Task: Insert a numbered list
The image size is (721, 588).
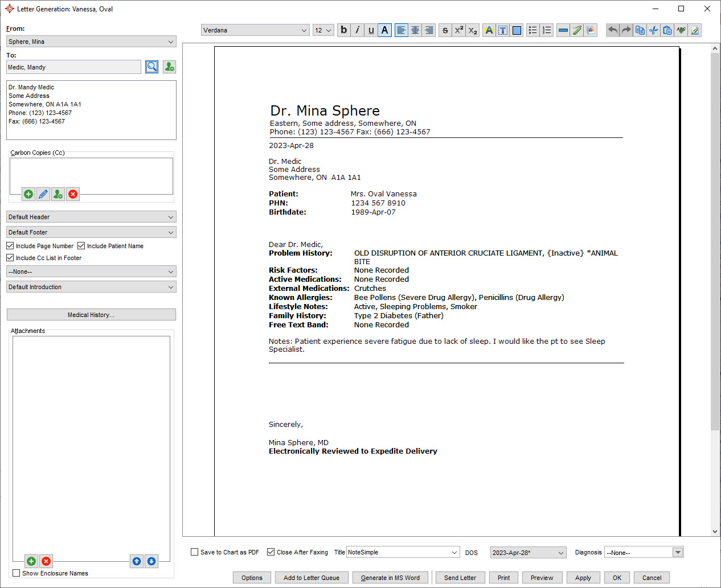Action: tap(546, 30)
